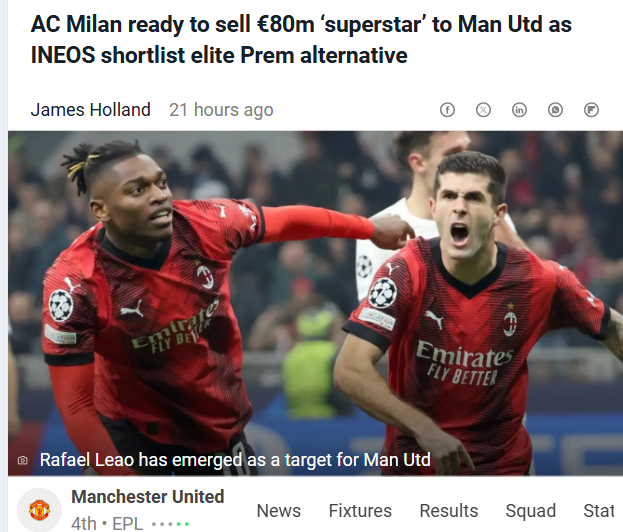
Task: Go to the Squad tab
Action: [530, 511]
